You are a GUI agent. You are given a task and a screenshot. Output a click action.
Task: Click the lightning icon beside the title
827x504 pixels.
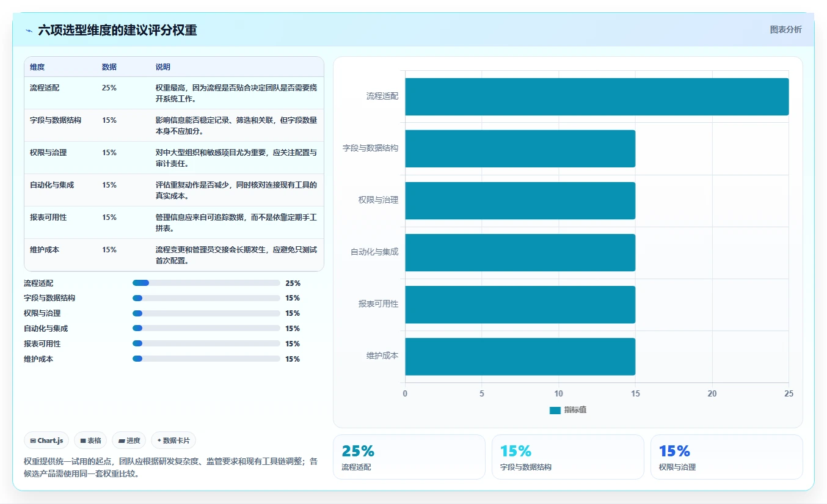click(x=29, y=31)
